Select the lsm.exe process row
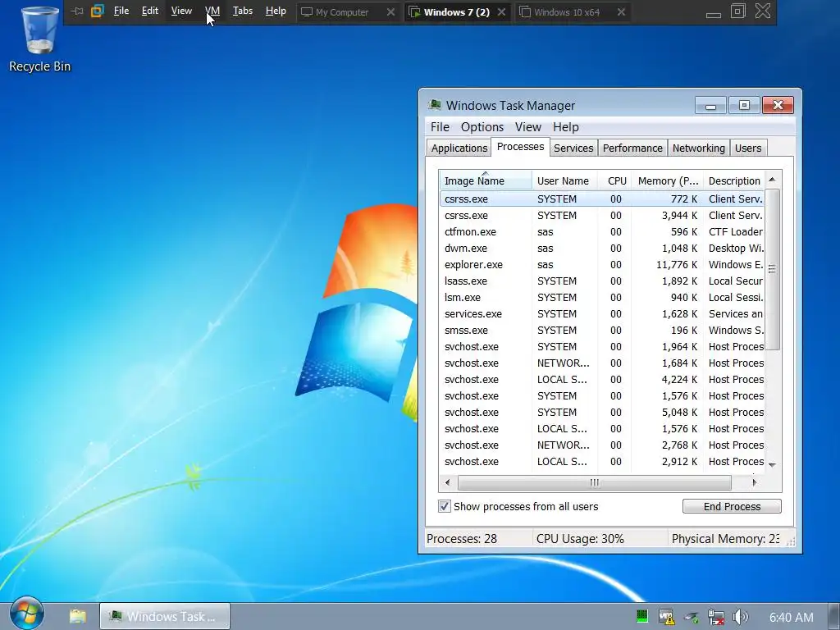 point(602,297)
